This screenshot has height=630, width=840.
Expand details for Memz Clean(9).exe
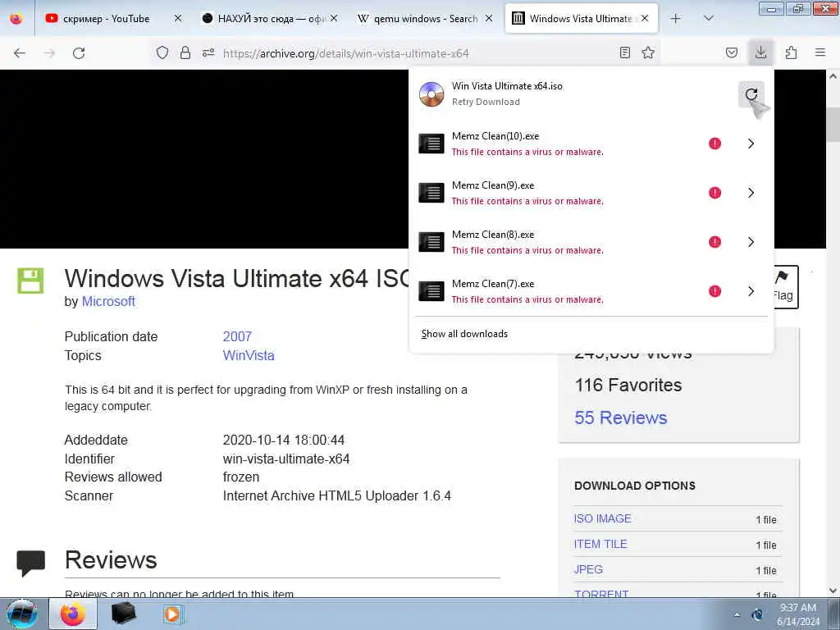point(751,193)
